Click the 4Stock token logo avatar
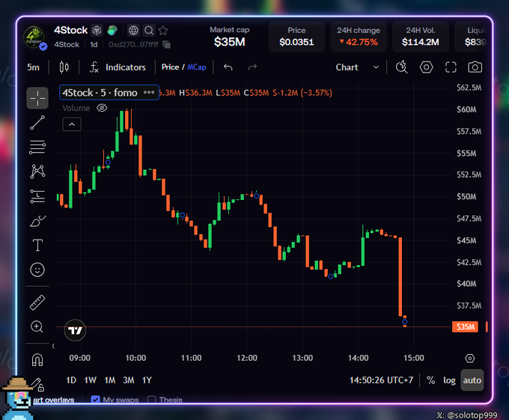 (x=34, y=37)
